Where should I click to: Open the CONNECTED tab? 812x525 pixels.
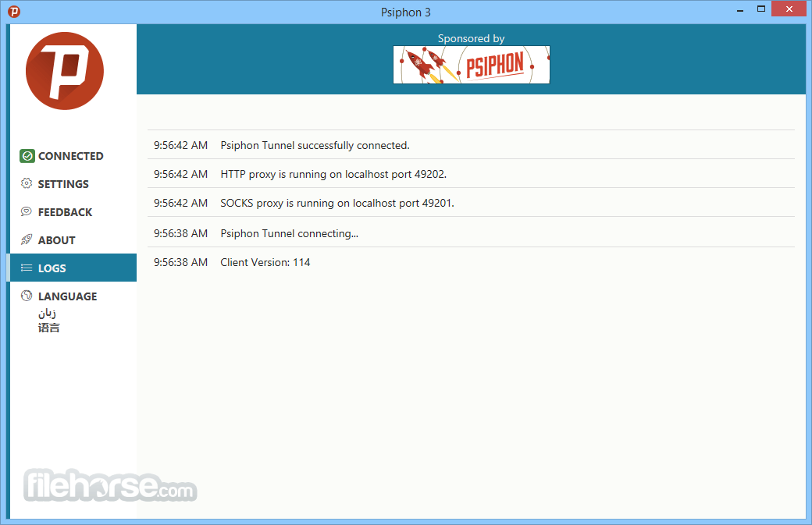(73, 156)
